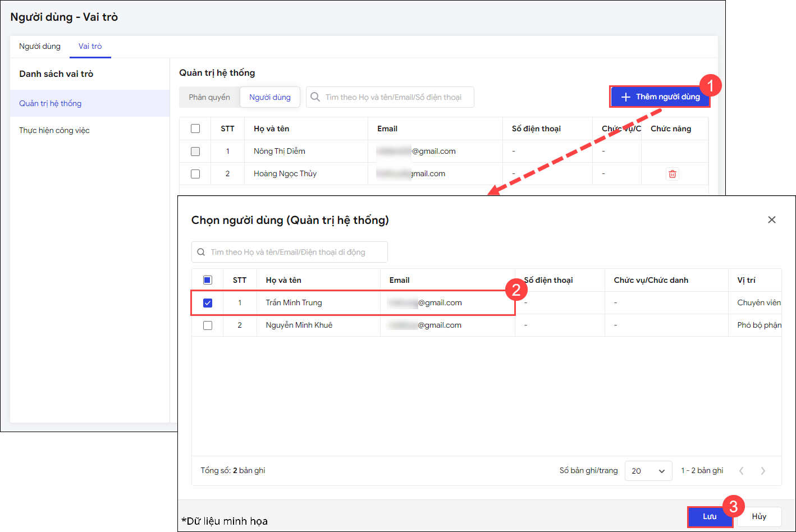Switch to the Người dùng top tab
The image size is (796, 532).
click(x=40, y=47)
